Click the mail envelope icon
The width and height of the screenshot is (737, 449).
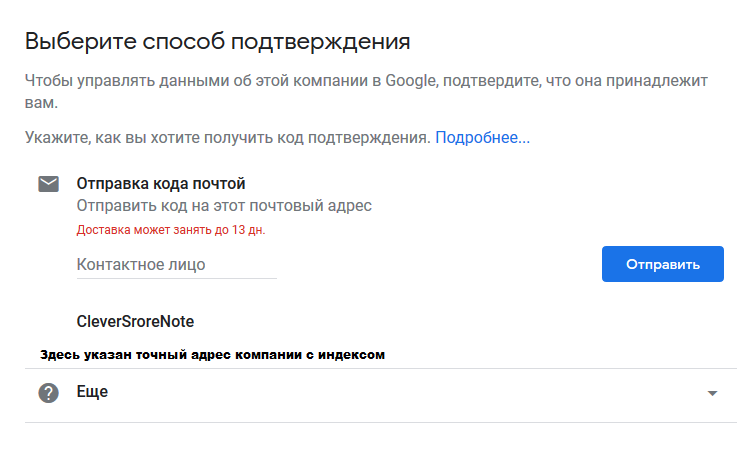tap(48, 184)
